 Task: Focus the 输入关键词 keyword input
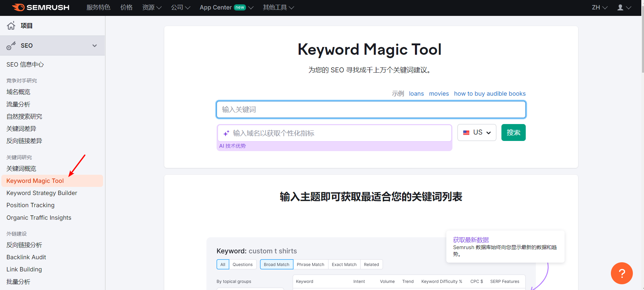(371, 110)
